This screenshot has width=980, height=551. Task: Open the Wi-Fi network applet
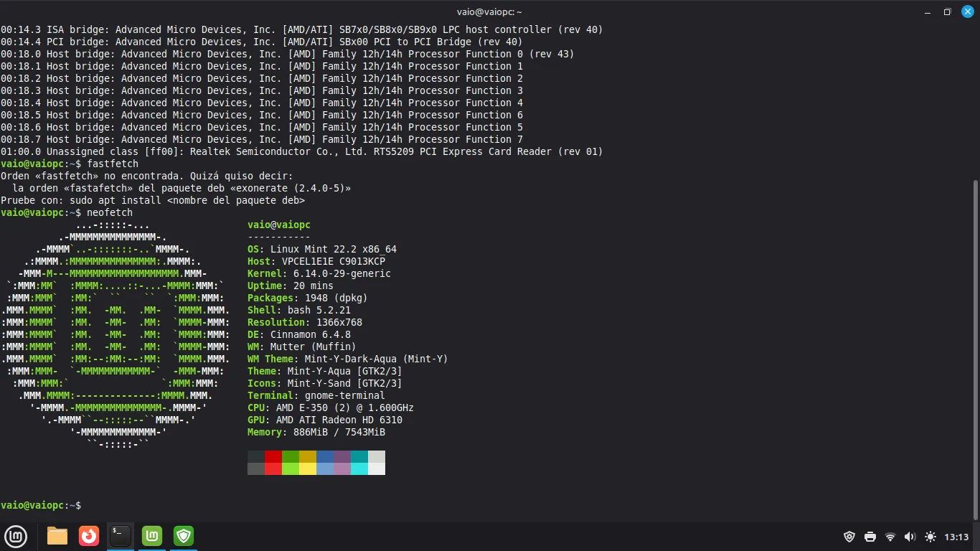coord(890,537)
